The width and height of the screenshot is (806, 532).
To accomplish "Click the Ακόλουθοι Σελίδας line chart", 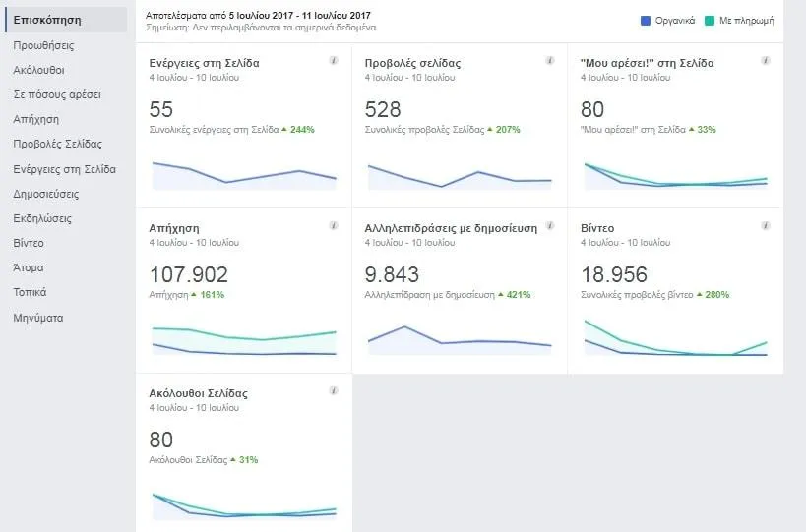I will point(244,506).
